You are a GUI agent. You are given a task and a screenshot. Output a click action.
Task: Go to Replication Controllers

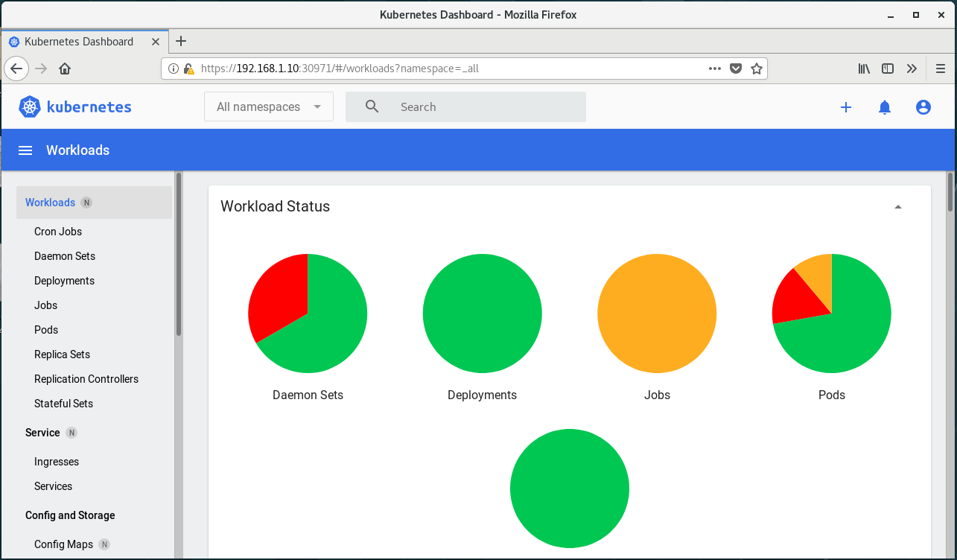pos(86,379)
